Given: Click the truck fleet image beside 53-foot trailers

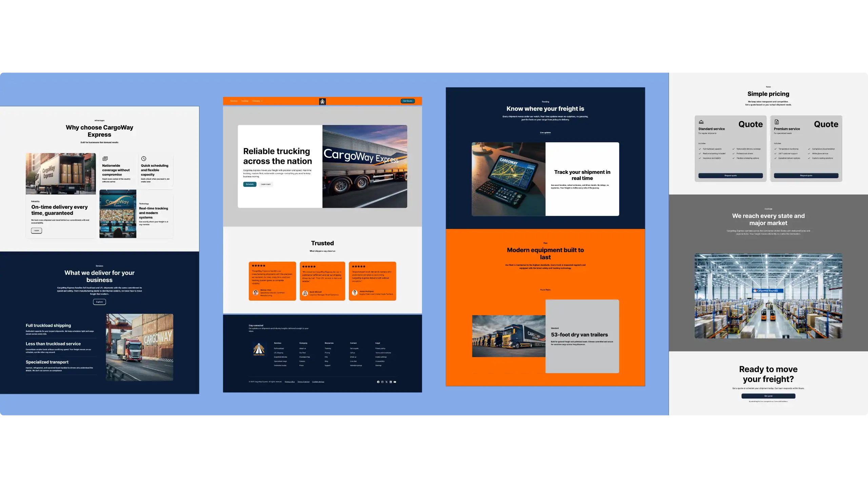Looking at the screenshot, I should click(x=509, y=336).
